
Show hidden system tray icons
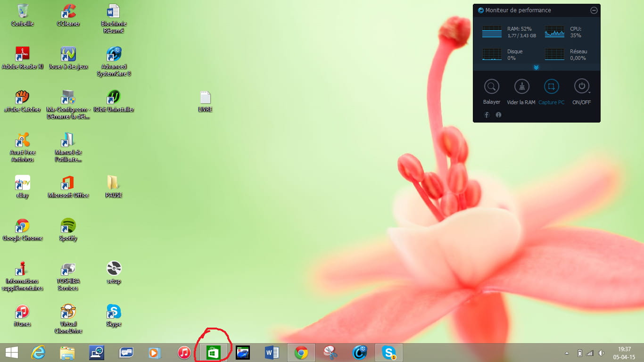(567, 353)
